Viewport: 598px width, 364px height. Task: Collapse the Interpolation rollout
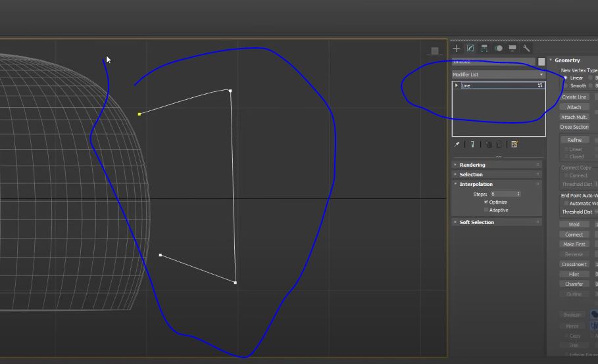497,184
